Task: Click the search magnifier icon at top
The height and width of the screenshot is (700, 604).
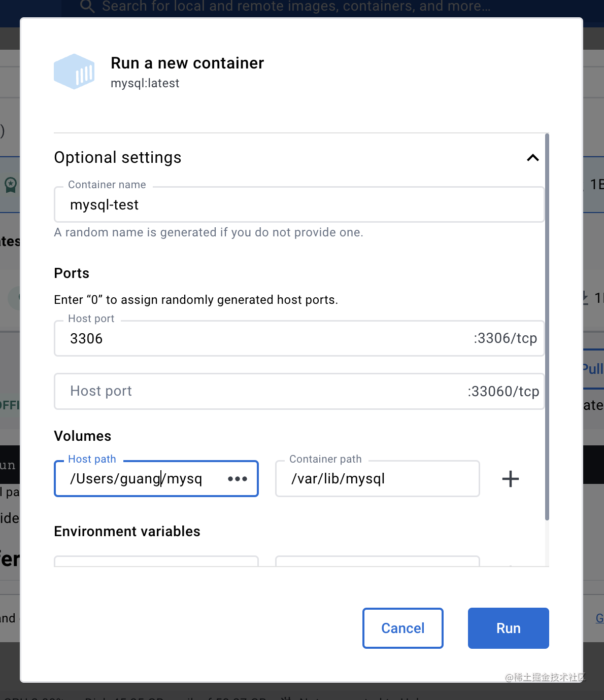Action: pos(87,6)
